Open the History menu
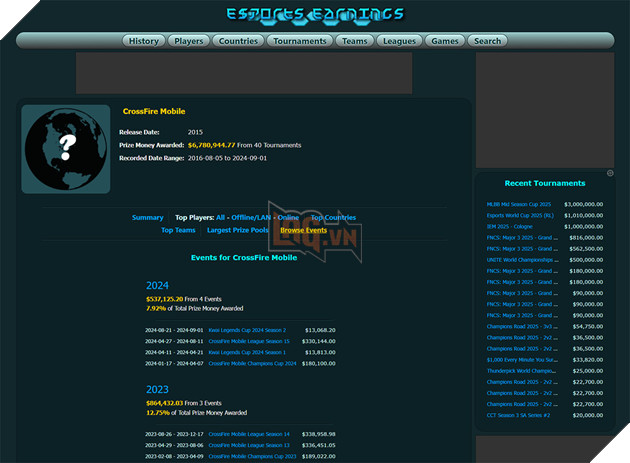Screen dimensions: 630x463 pos(144,41)
